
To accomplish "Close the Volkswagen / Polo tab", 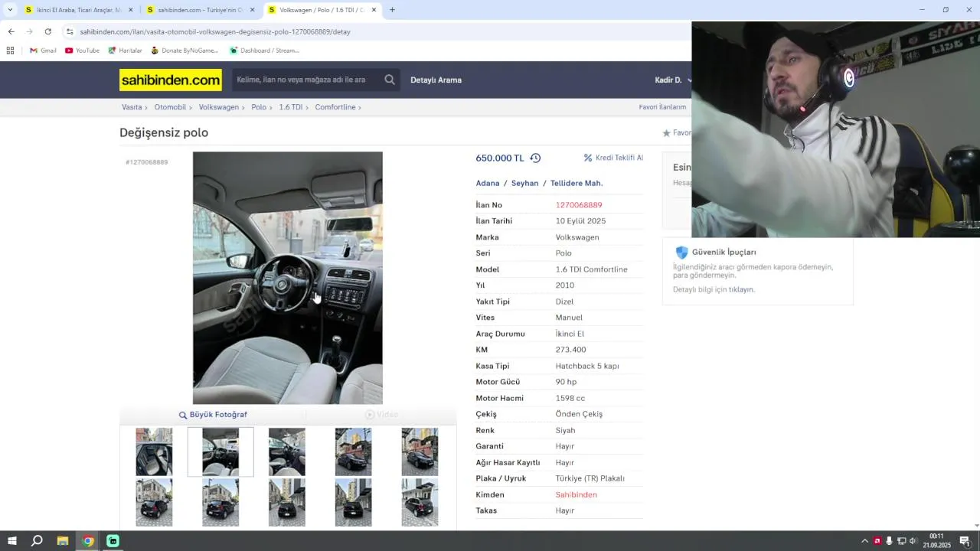I will pyautogui.click(x=374, y=10).
